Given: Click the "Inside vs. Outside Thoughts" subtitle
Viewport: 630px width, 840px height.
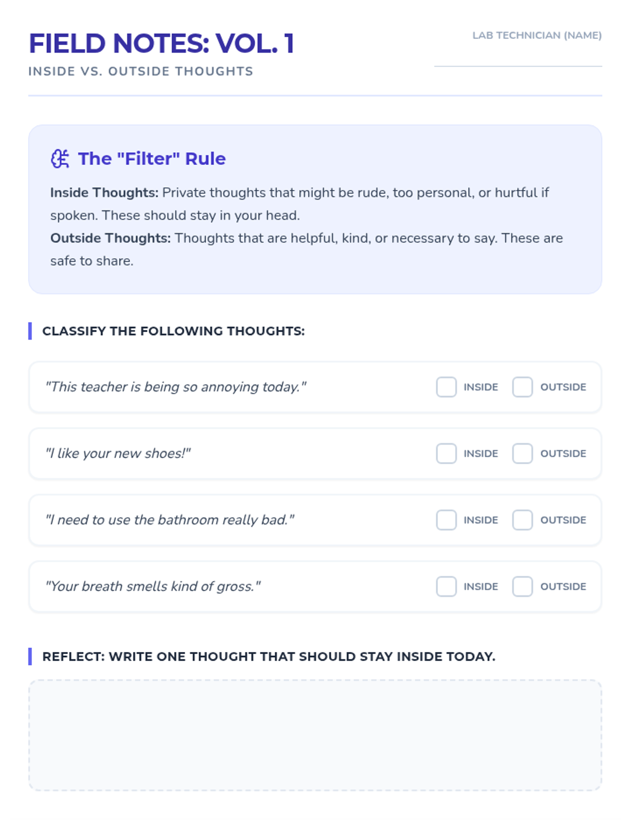Looking at the screenshot, I should pos(141,71).
